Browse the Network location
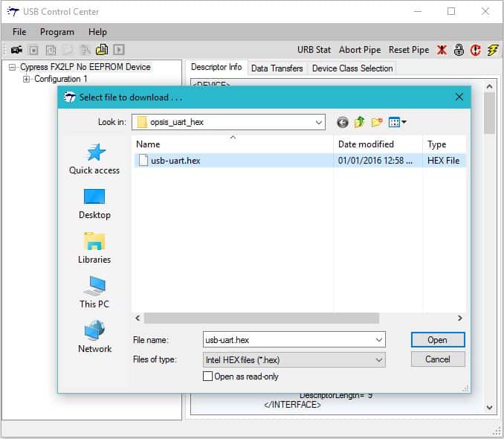504x439 pixels. point(95,336)
